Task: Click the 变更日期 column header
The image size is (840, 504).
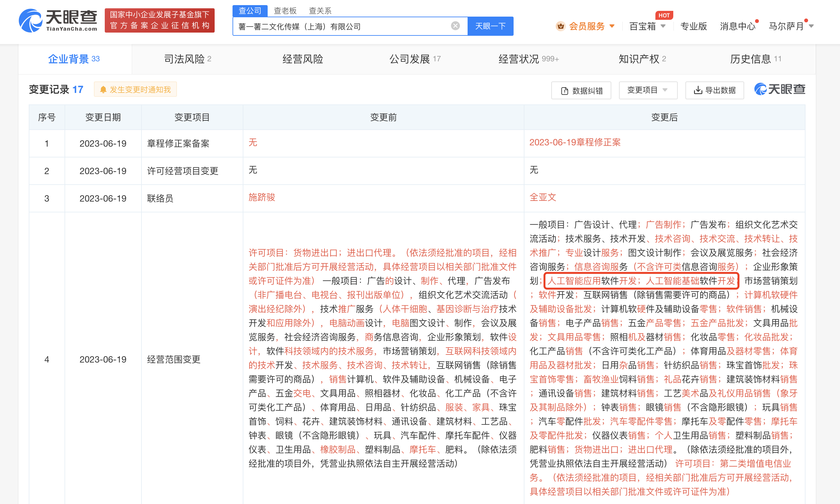Action: [x=103, y=118]
